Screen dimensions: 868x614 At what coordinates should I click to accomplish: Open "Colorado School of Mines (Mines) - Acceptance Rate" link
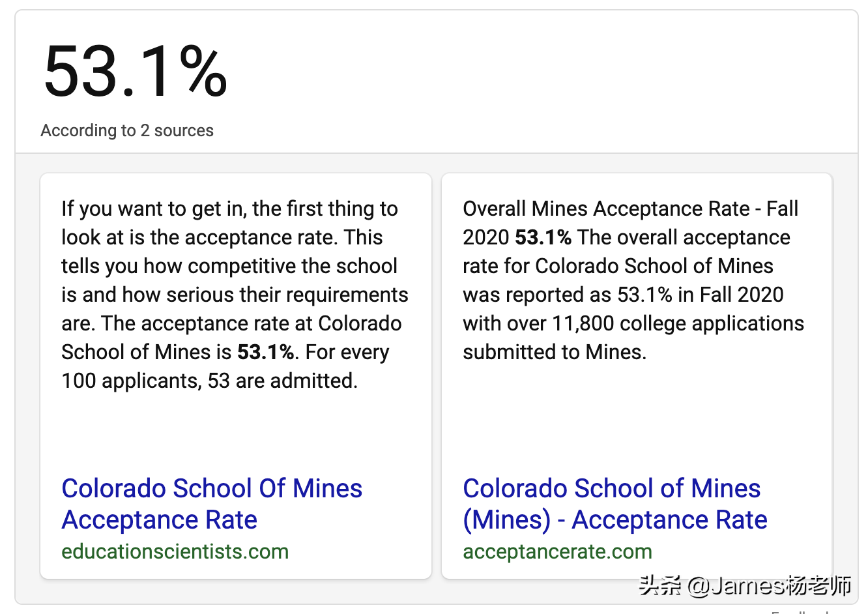click(x=614, y=503)
